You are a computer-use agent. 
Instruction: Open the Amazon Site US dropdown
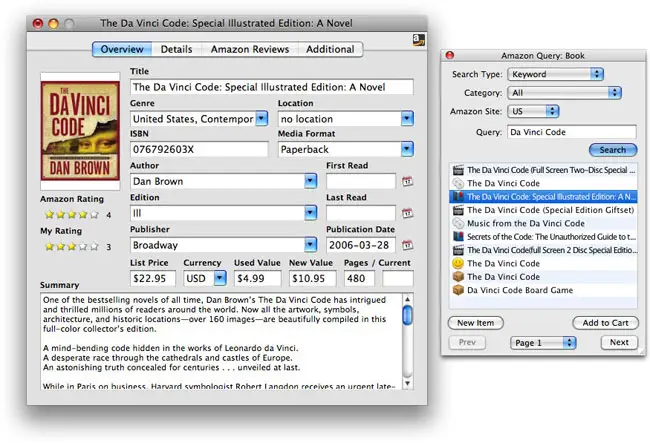click(533, 111)
